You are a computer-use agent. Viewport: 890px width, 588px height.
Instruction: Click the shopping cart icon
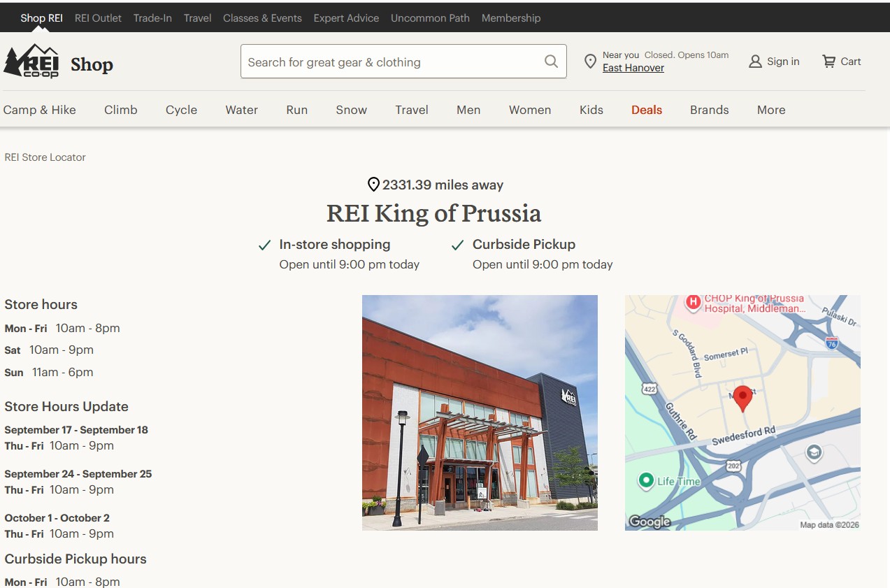[829, 62]
